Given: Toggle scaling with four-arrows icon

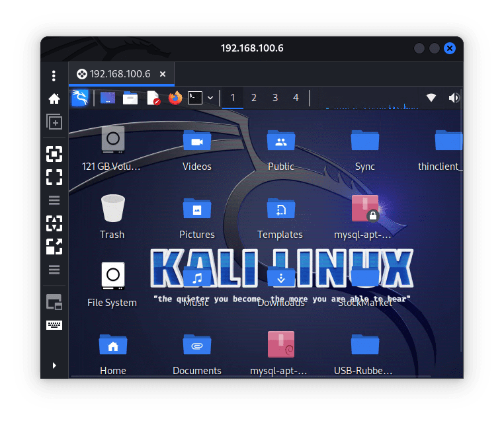Looking at the screenshot, I should 54,223.
